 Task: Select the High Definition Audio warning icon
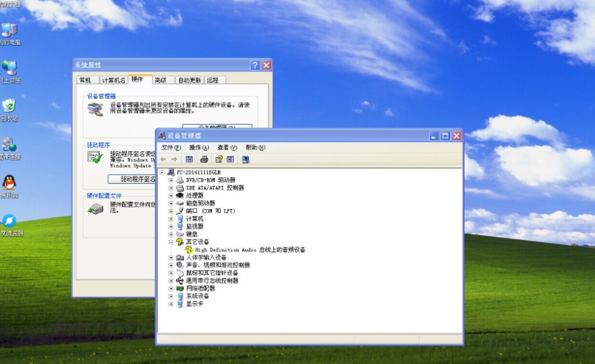(189, 249)
